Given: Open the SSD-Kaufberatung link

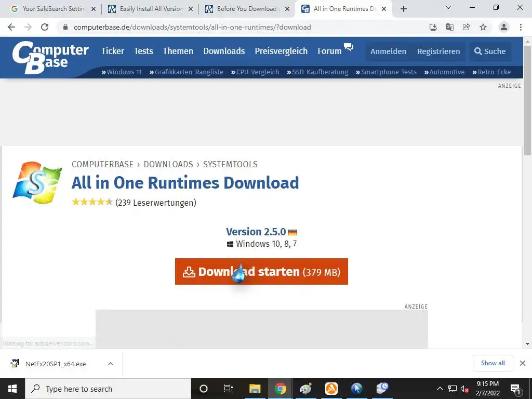Looking at the screenshot, I should [x=317, y=72].
